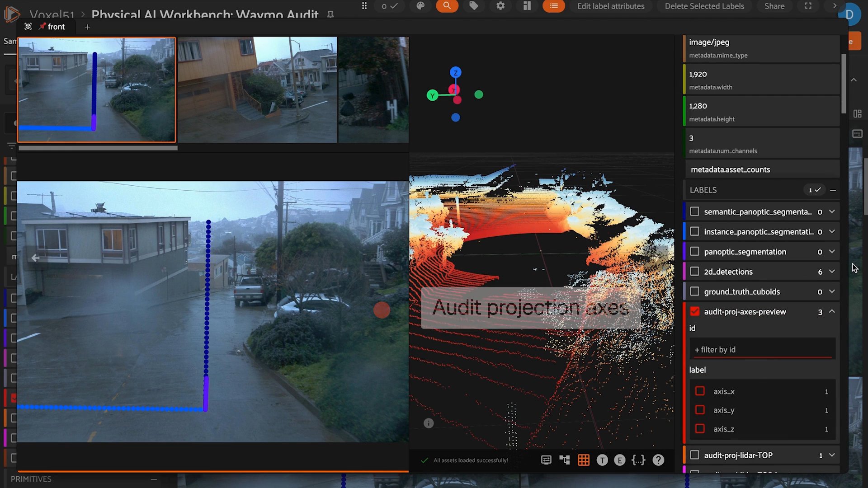Click the filter by id field
The height and width of the screenshot is (488, 868).
point(762,349)
